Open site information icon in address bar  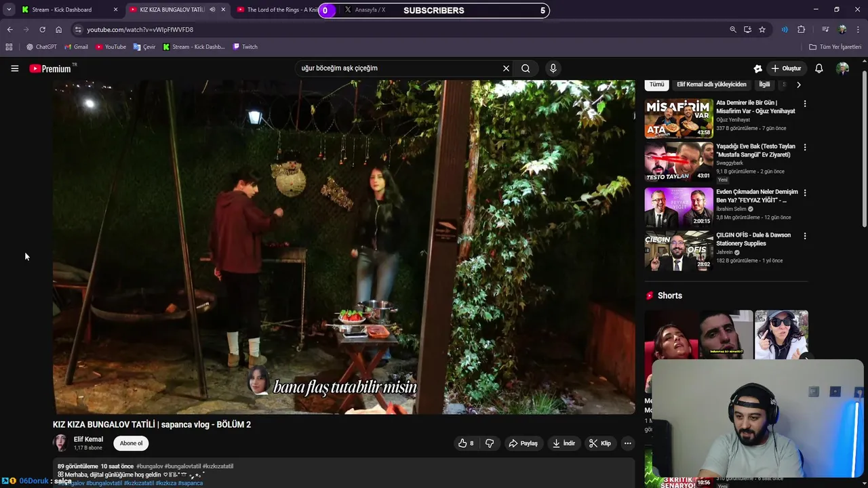(x=78, y=30)
